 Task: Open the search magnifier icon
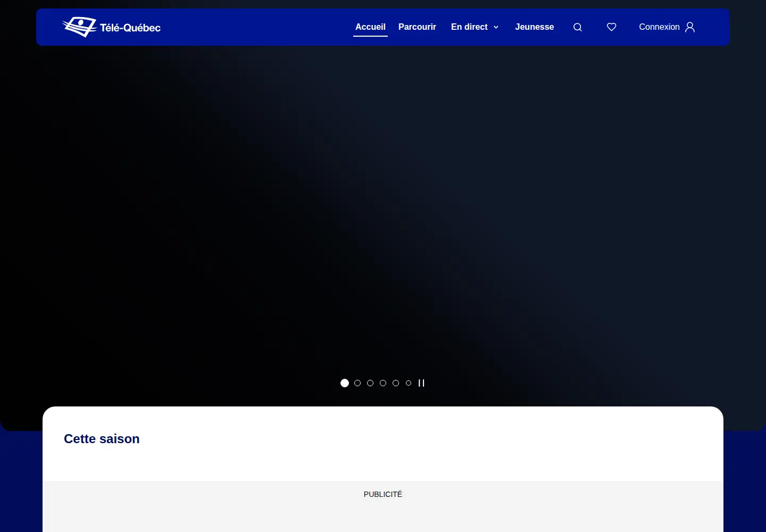(578, 27)
